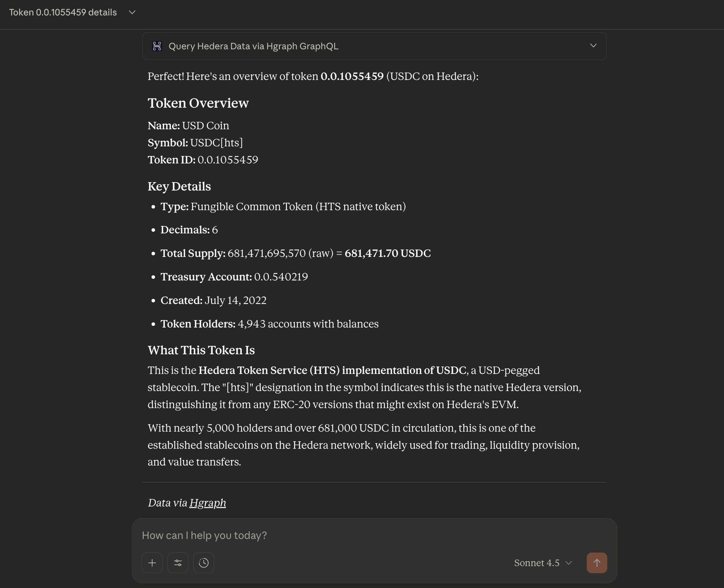Click the orange upward send arrow
This screenshot has width=724, height=588.
597,563
